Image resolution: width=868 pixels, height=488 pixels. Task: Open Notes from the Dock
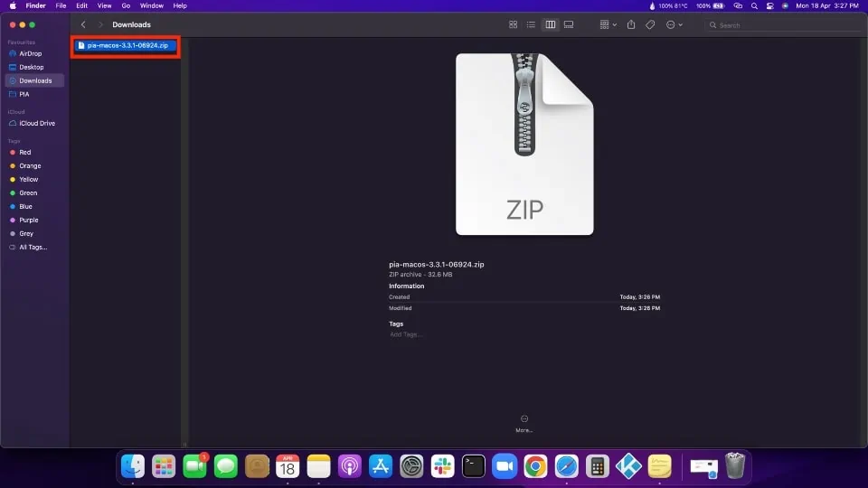(x=319, y=466)
